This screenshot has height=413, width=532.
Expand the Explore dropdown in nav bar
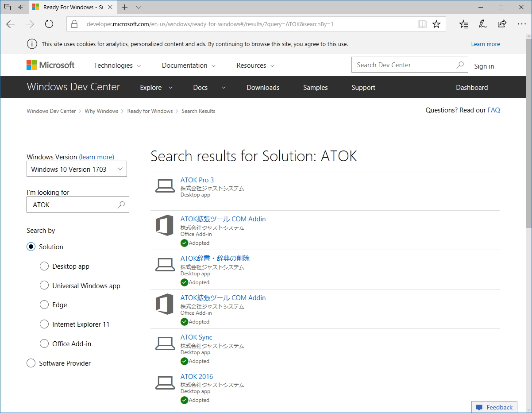point(156,88)
